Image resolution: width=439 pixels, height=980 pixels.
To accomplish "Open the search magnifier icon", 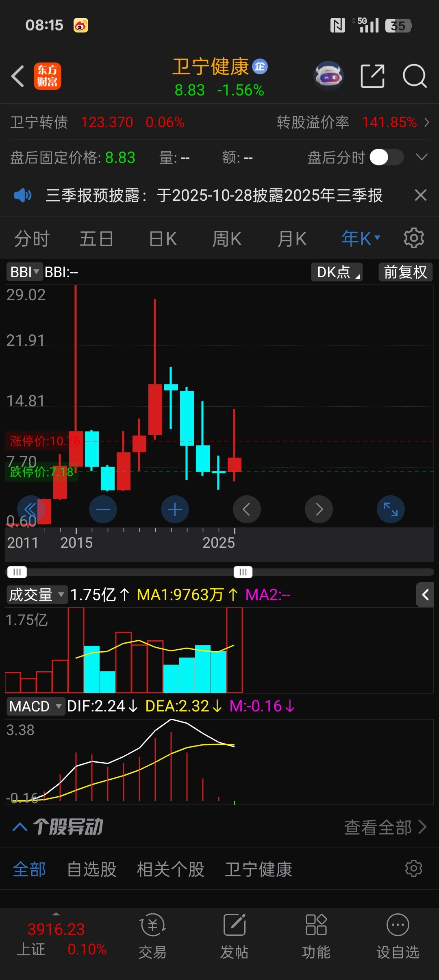I will click(x=415, y=76).
